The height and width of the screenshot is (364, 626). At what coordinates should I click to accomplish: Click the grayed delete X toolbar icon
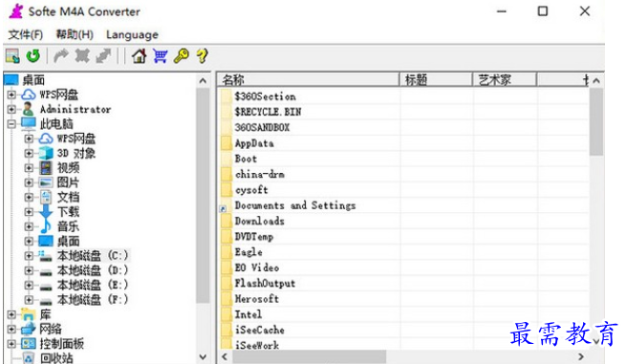pos(82,55)
